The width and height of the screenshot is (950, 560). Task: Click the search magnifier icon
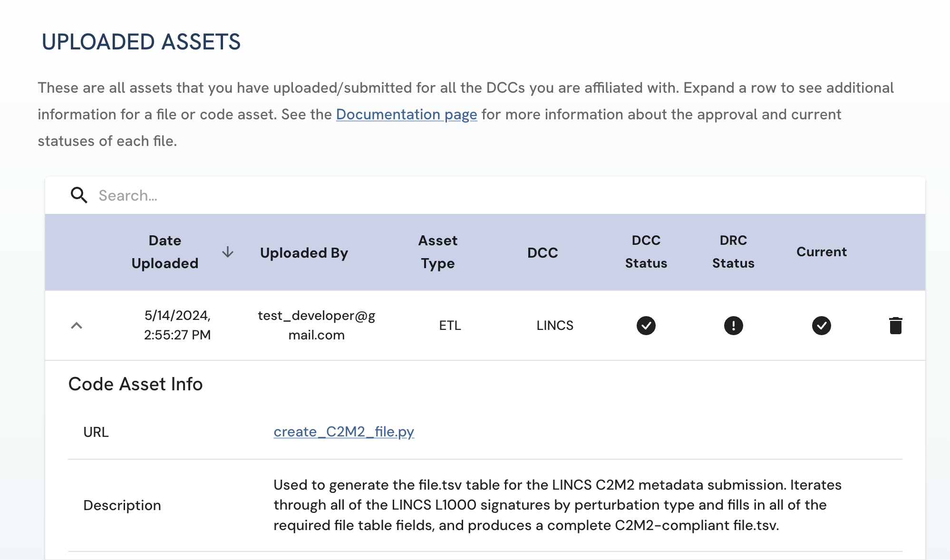click(79, 195)
